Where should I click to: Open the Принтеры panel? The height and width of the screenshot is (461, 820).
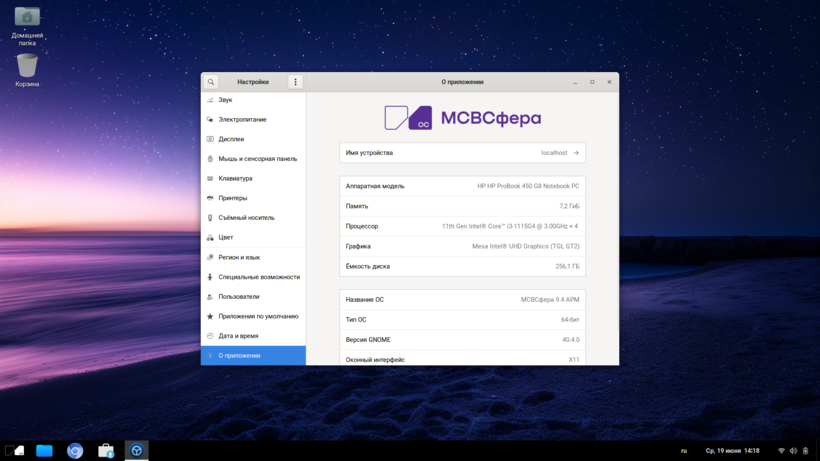(233, 198)
